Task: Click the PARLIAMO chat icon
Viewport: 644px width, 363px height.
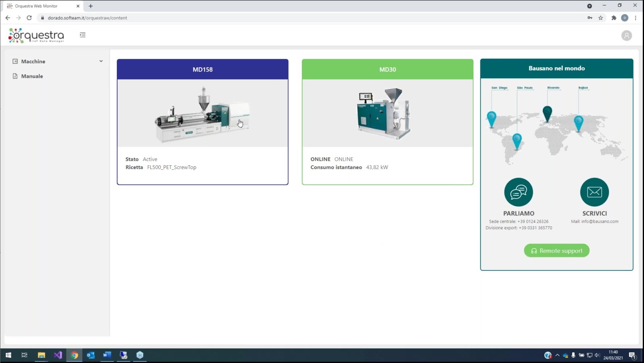Action: point(519,192)
